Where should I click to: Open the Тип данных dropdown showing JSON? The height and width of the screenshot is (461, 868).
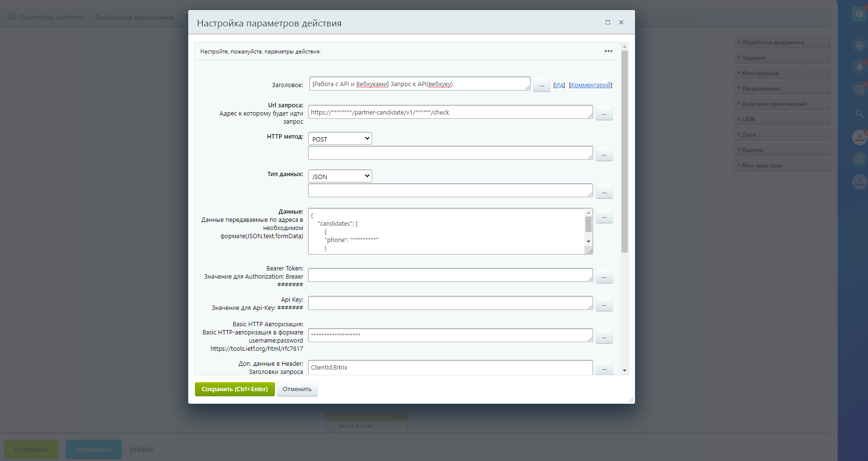tap(340, 176)
